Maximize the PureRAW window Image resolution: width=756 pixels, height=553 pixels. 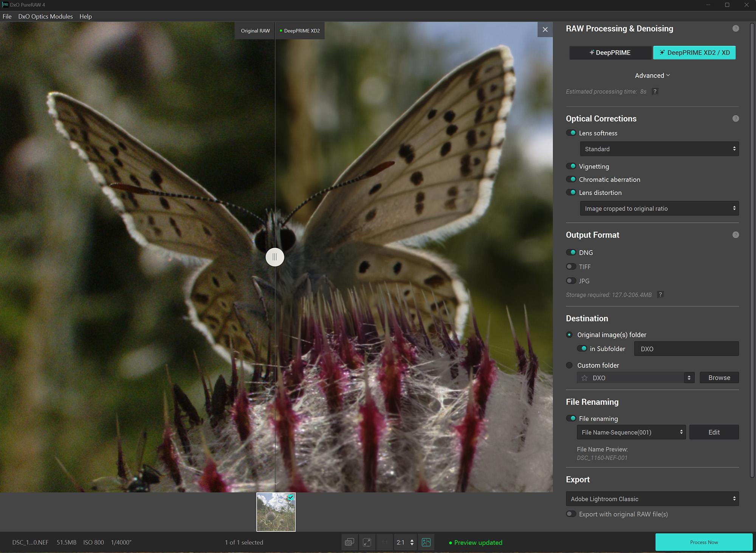[727, 5]
